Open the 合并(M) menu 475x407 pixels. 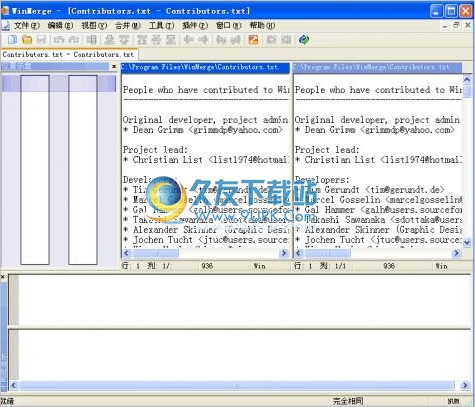[128, 26]
